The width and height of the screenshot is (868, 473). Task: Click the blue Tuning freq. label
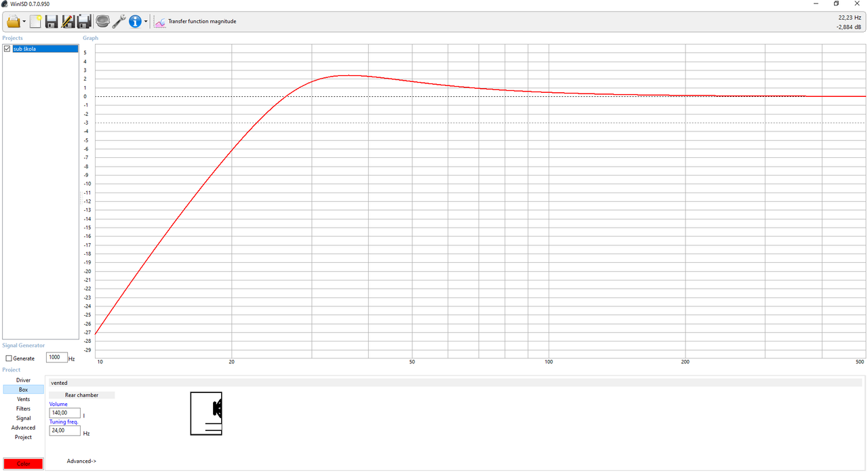64,422
